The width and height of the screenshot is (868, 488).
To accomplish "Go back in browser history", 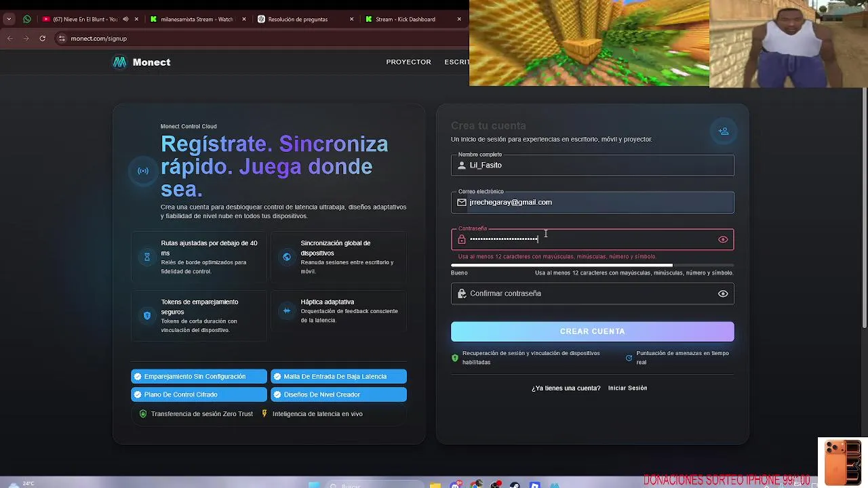I will pos(10,39).
